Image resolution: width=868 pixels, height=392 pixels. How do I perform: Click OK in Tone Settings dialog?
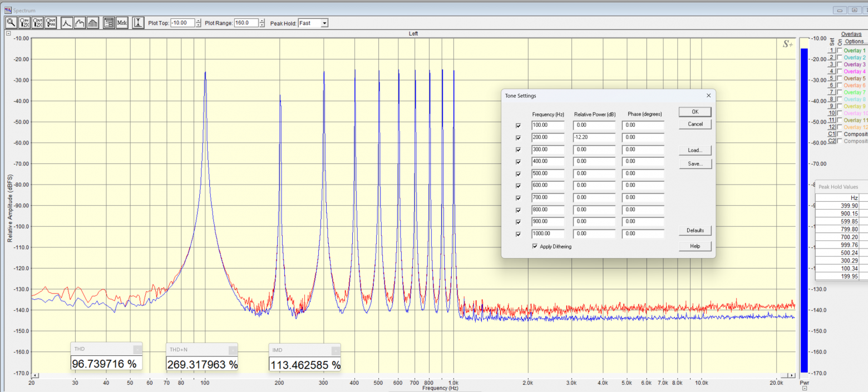(x=695, y=112)
